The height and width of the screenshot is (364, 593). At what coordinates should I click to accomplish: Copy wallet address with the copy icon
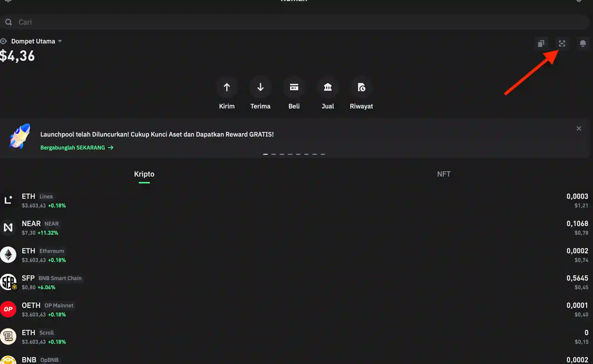click(541, 44)
